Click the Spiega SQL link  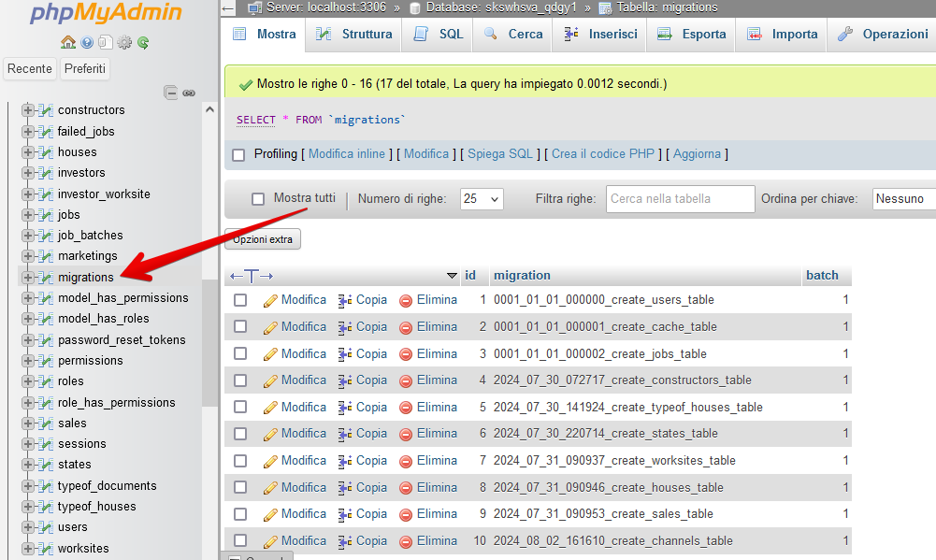(x=500, y=154)
